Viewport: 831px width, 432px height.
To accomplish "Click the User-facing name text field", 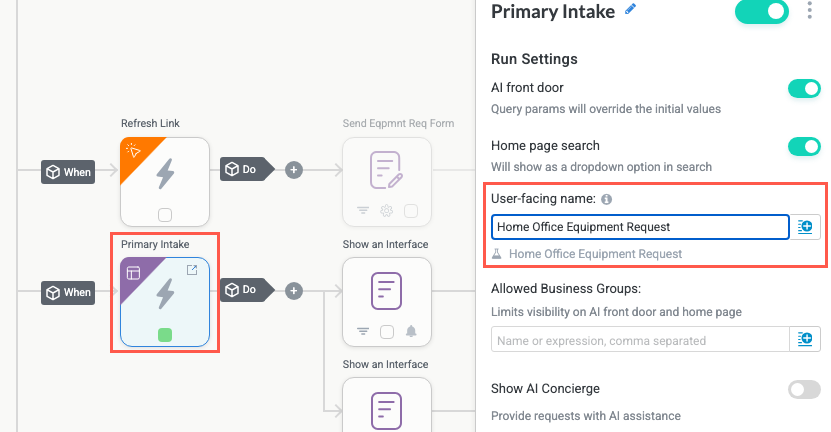I will 640,227.
